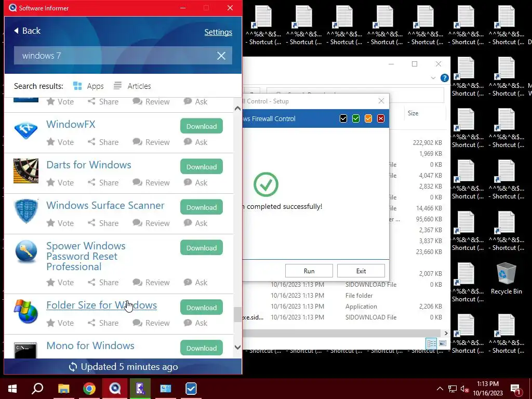Switch File Explorer to details view icon
The width and height of the screenshot is (532, 399).
click(x=432, y=343)
